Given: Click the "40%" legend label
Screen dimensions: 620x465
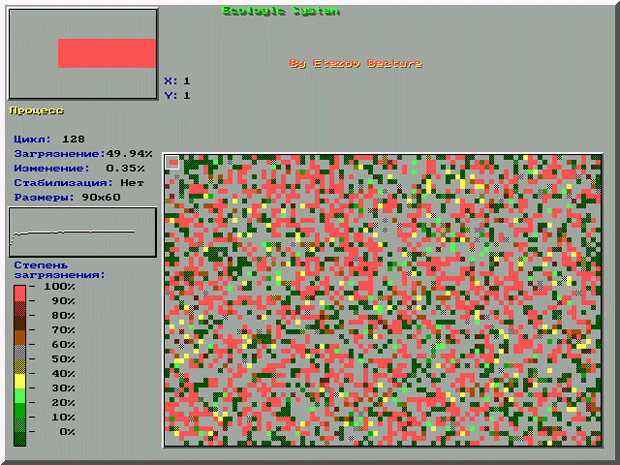Looking at the screenshot, I should [63, 373].
